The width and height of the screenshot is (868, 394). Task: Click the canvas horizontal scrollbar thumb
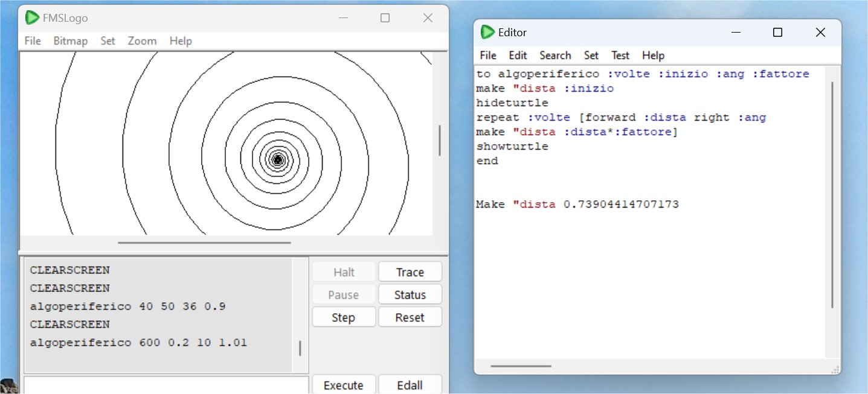click(204, 243)
